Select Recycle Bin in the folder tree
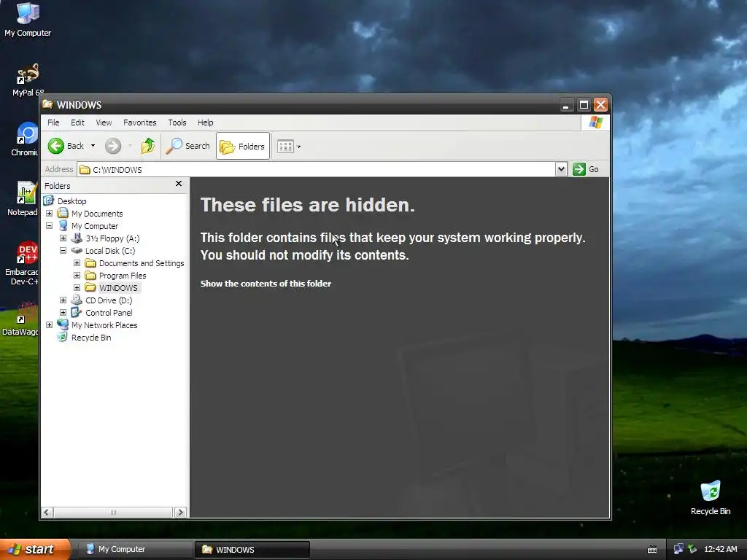The width and height of the screenshot is (747, 560). pos(91,337)
